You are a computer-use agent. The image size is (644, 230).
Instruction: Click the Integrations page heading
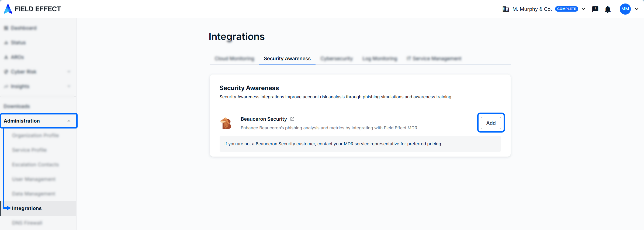point(237,37)
